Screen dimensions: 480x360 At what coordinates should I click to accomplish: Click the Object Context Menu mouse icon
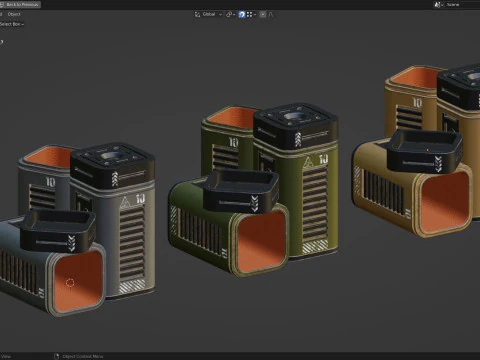point(56,356)
